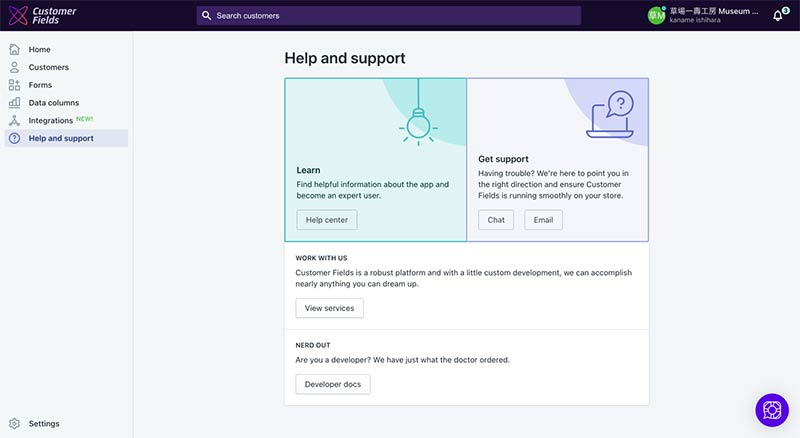This screenshot has width=800, height=438.
Task: Click the Help and support question icon
Action: coord(14,138)
